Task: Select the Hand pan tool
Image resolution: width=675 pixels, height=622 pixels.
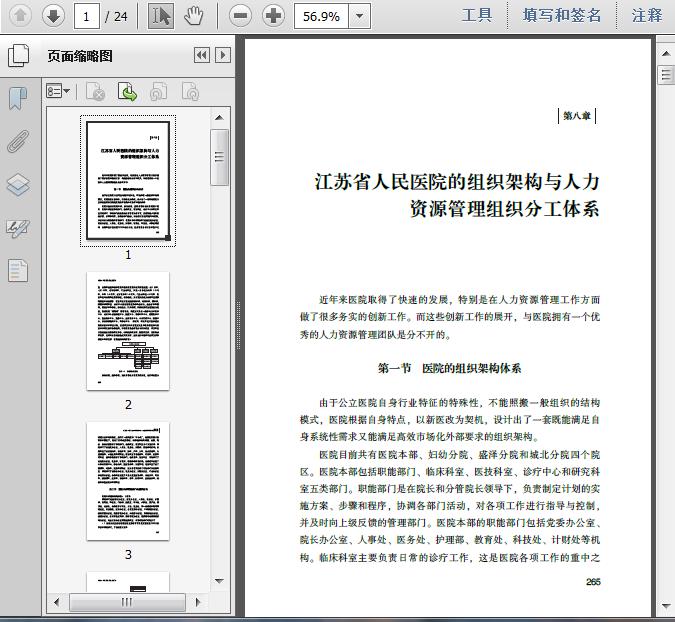Action: click(x=194, y=16)
